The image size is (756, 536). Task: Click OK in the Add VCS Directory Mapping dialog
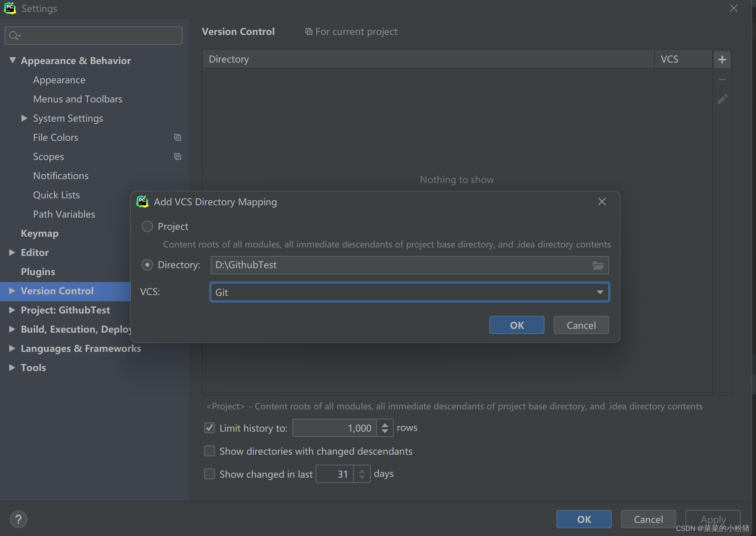pyautogui.click(x=516, y=325)
